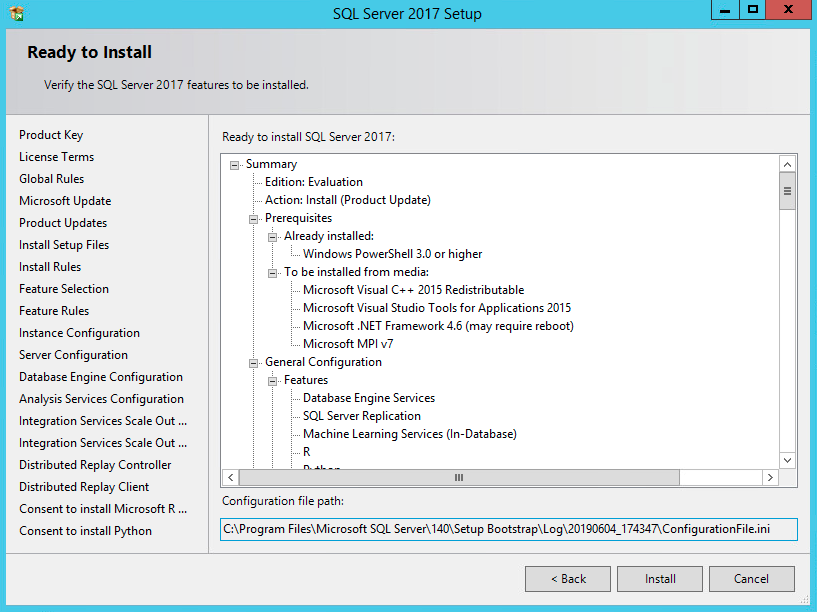Image resolution: width=817 pixels, height=612 pixels.
Task: Collapse the General Configuration node
Action: [x=254, y=363]
